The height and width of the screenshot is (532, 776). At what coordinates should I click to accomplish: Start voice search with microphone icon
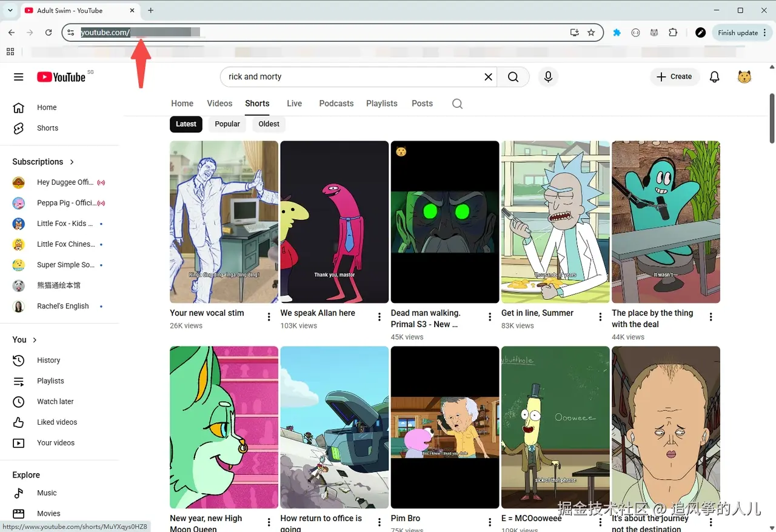pyautogui.click(x=548, y=77)
